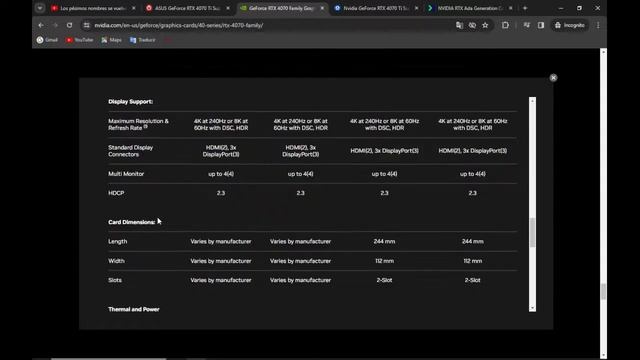Open the Extensions puzzle icon
640x360 pixels.
(x=505, y=25)
